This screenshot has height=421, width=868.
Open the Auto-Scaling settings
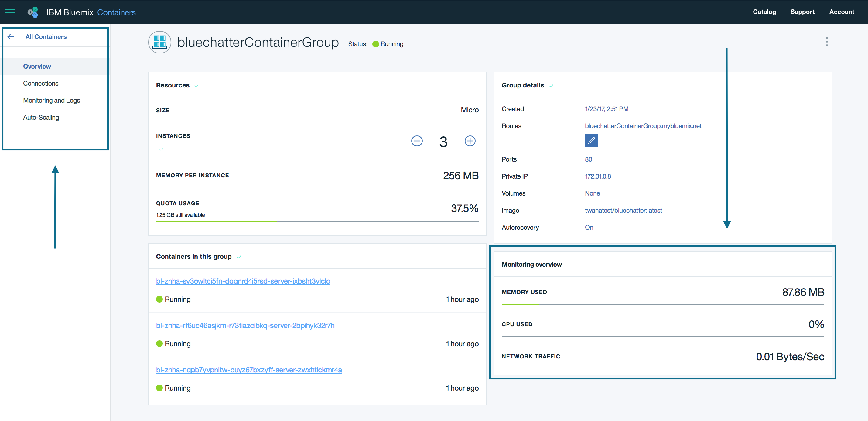pyautogui.click(x=42, y=117)
